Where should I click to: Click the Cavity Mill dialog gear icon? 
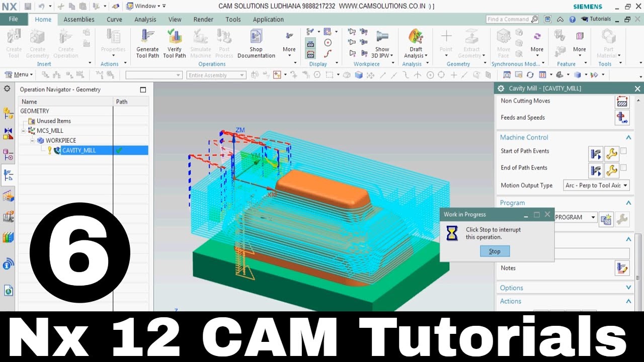[501, 88]
